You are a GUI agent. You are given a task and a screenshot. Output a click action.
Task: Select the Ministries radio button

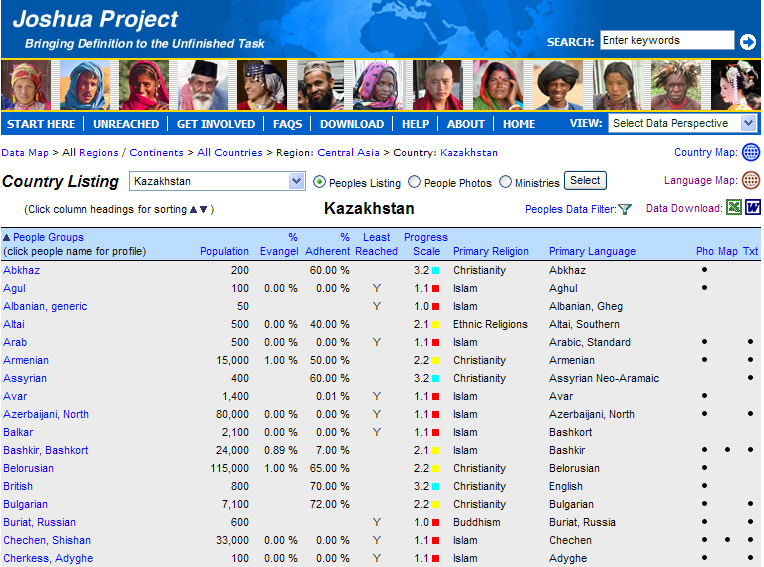pyautogui.click(x=505, y=182)
